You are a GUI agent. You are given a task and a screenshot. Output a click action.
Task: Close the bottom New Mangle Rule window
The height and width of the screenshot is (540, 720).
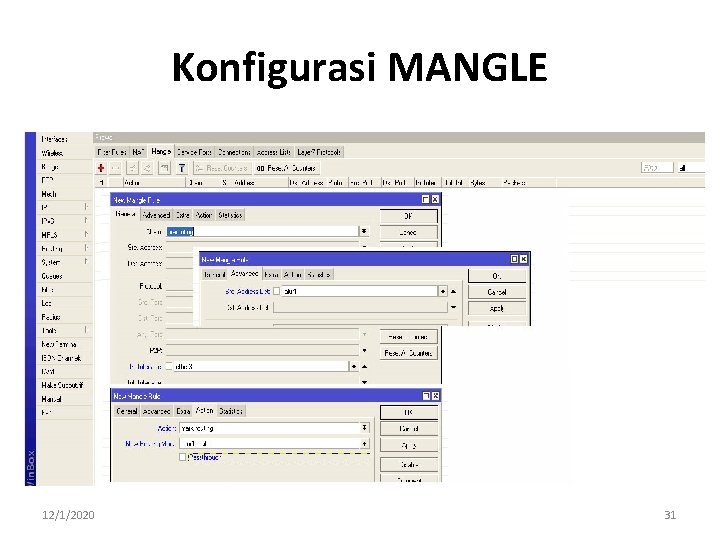435,396
